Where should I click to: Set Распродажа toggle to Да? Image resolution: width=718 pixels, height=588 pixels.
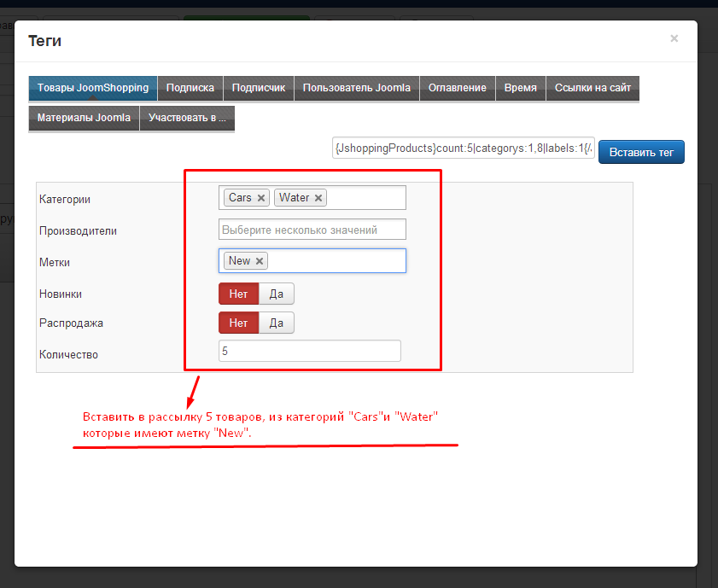pyautogui.click(x=277, y=323)
